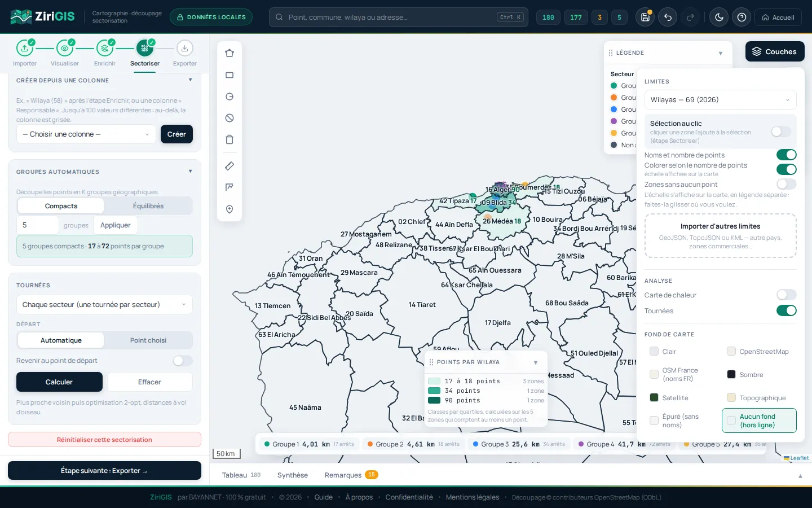Go to the Visualiser step icon
The image size is (812, 508).
pyautogui.click(x=65, y=48)
